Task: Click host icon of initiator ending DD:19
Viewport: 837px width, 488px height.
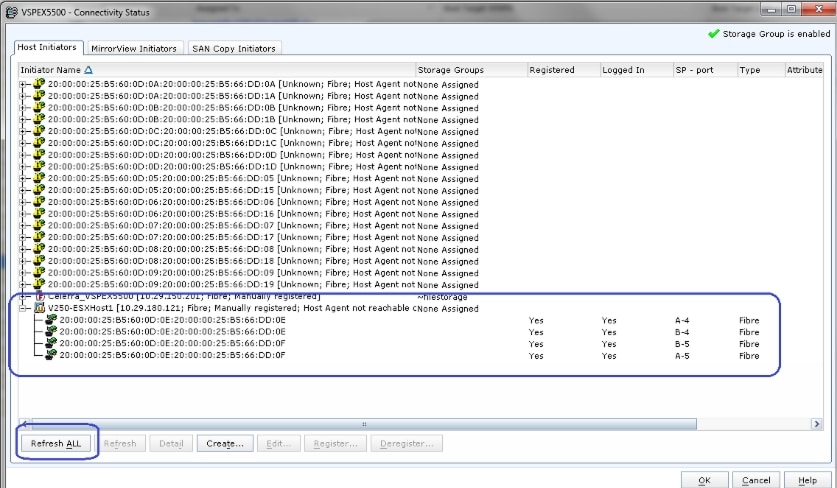Action: pyautogui.click(x=39, y=284)
